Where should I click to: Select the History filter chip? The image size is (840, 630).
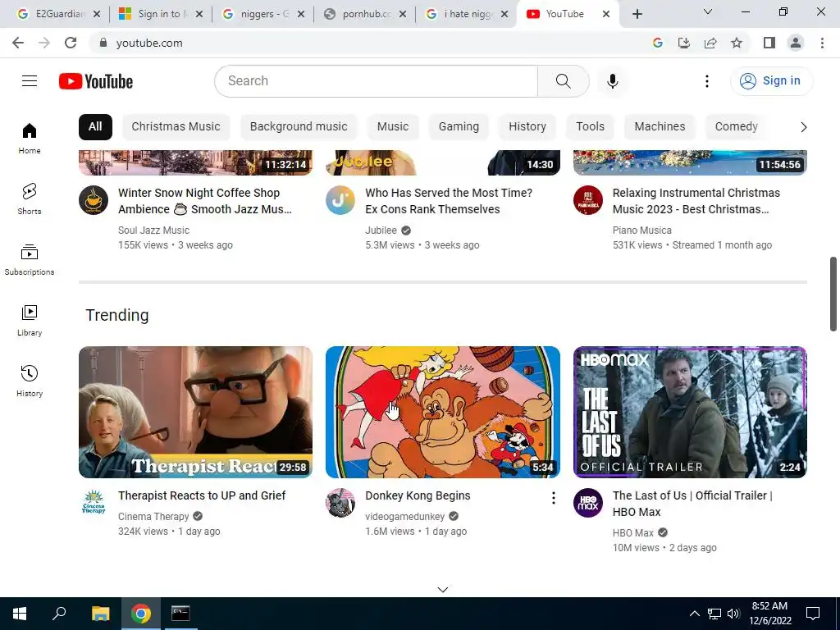pos(527,127)
